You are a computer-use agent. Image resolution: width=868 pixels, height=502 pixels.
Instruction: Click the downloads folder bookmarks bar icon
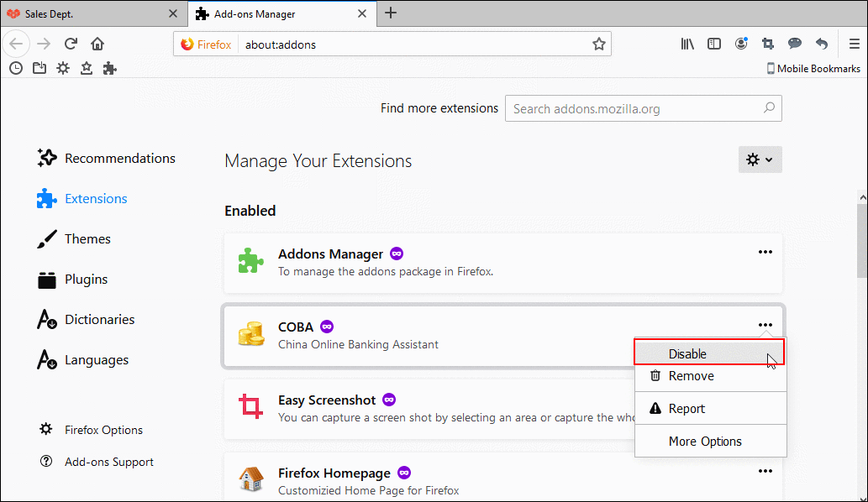(39, 68)
